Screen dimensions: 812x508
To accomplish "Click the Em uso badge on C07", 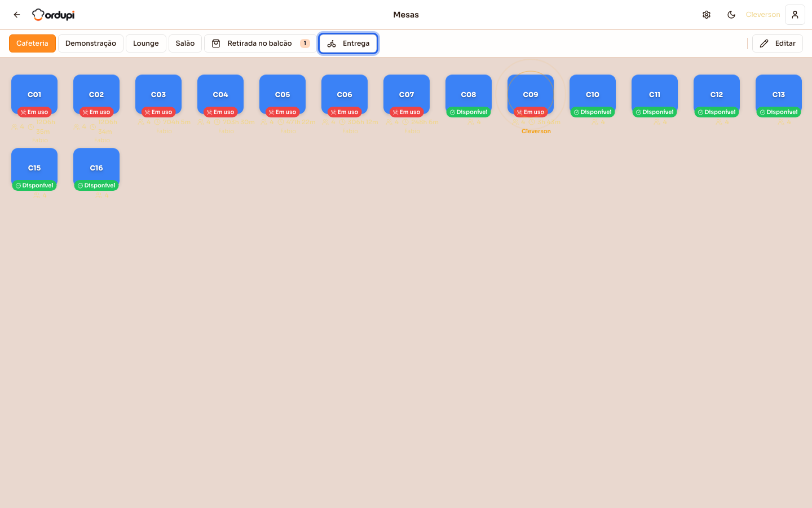I will (x=407, y=112).
